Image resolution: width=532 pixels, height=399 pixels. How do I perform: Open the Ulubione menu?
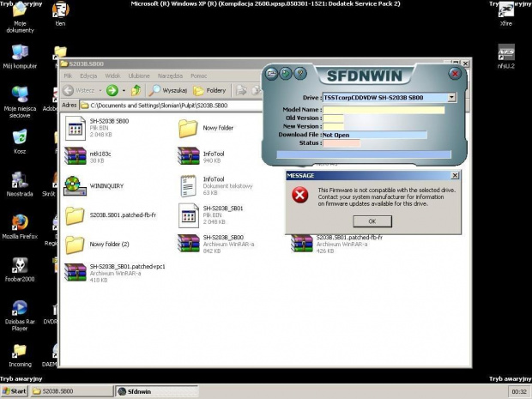tap(139, 76)
